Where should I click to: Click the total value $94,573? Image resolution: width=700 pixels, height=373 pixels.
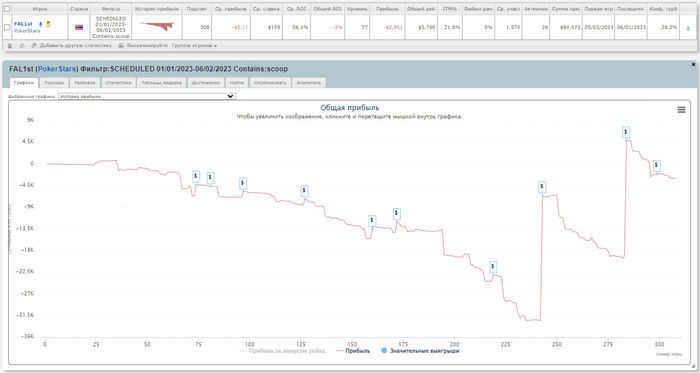pyautogui.click(x=570, y=27)
